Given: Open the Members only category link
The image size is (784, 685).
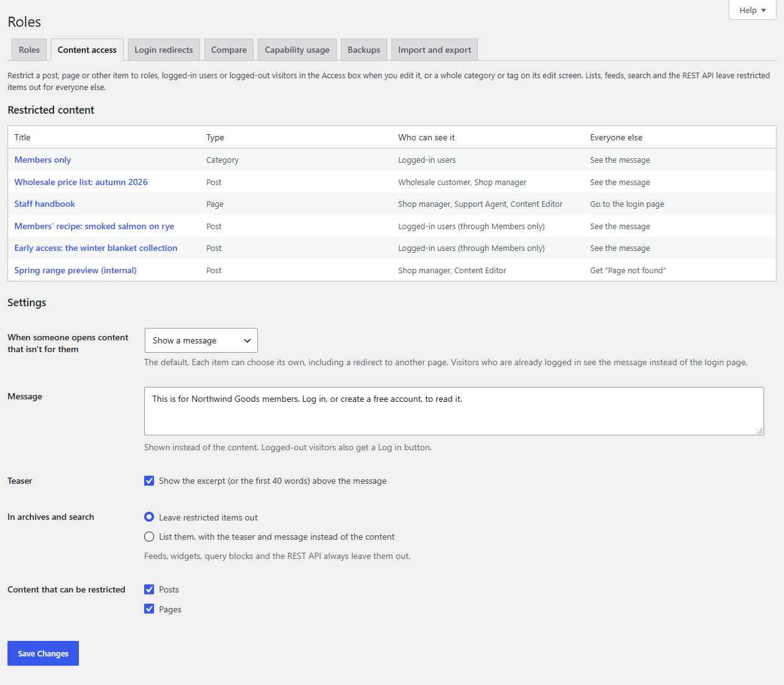Looking at the screenshot, I should [x=43, y=160].
